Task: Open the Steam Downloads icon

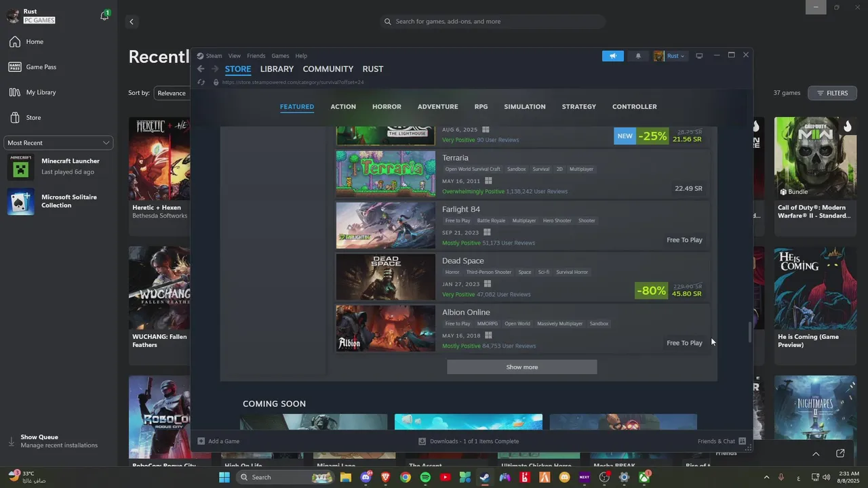Action: pyautogui.click(x=422, y=441)
